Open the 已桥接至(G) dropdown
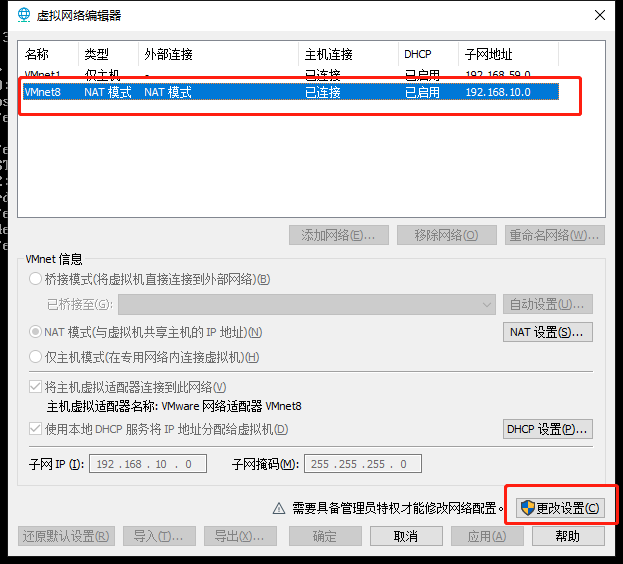Image resolution: width=623 pixels, height=564 pixels. pyautogui.click(x=307, y=305)
